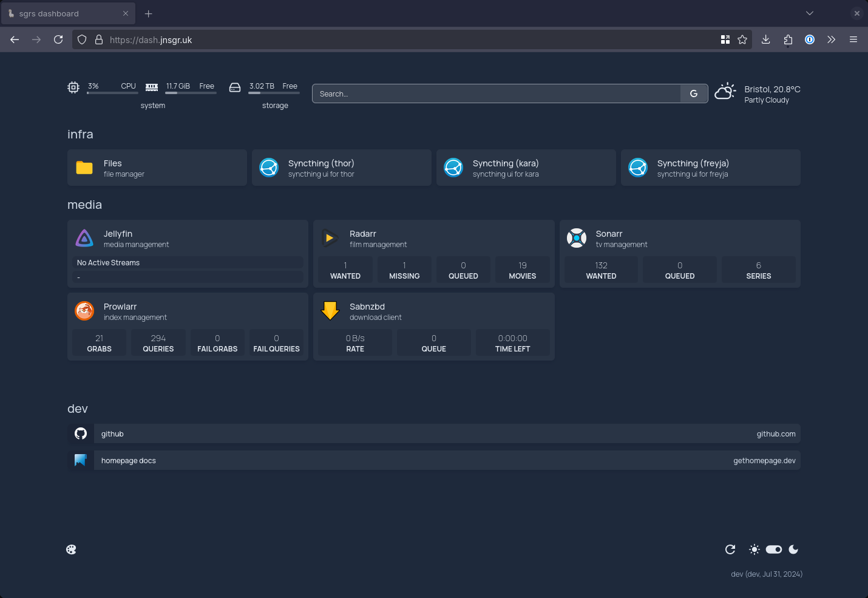The image size is (868, 598).
Task: Open Radarr via its play icon
Action: (330, 238)
